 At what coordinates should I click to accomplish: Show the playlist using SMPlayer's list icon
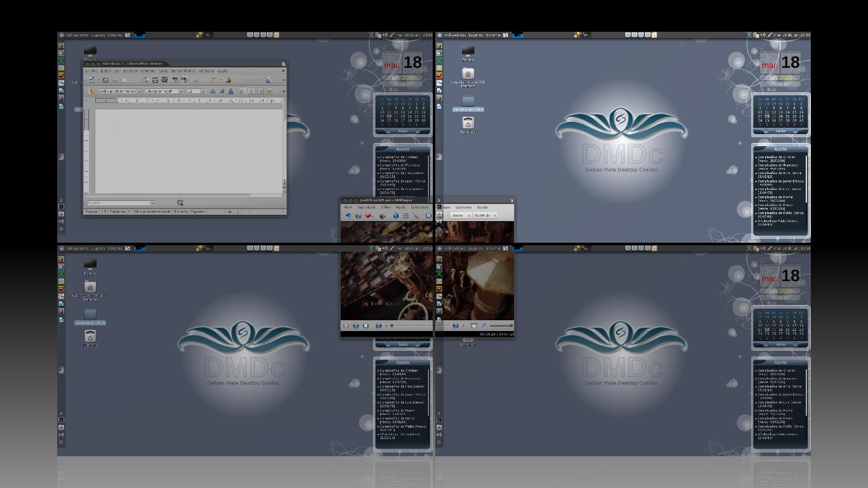[x=406, y=215]
